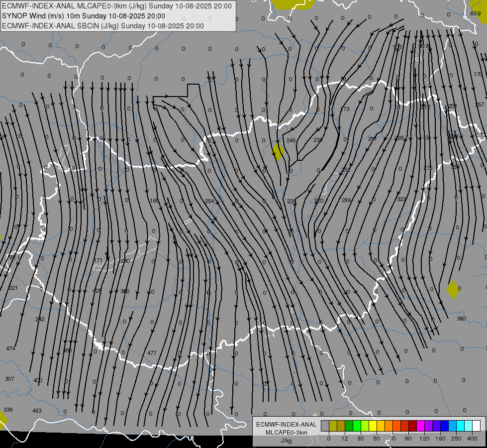Click the map value 336
The width and height of the screenshot is (487, 448).
pos(8,410)
